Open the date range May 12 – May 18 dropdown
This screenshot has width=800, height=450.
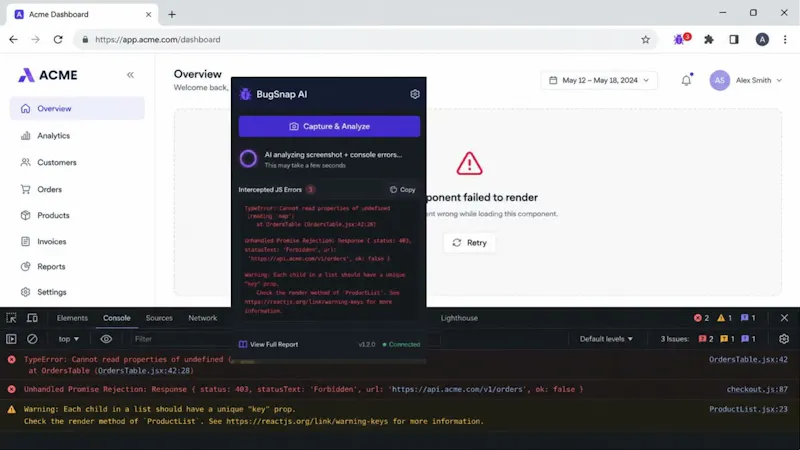point(599,80)
